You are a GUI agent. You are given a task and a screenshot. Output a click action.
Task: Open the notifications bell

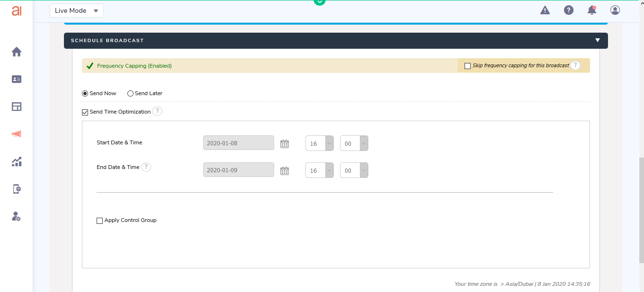click(x=592, y=10)
